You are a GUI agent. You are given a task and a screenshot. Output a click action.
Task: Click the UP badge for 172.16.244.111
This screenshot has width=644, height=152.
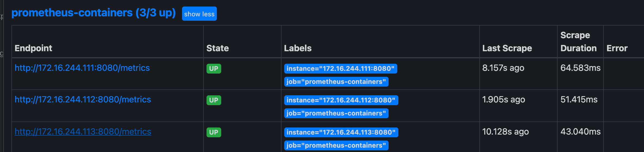[x=214, y=69]
